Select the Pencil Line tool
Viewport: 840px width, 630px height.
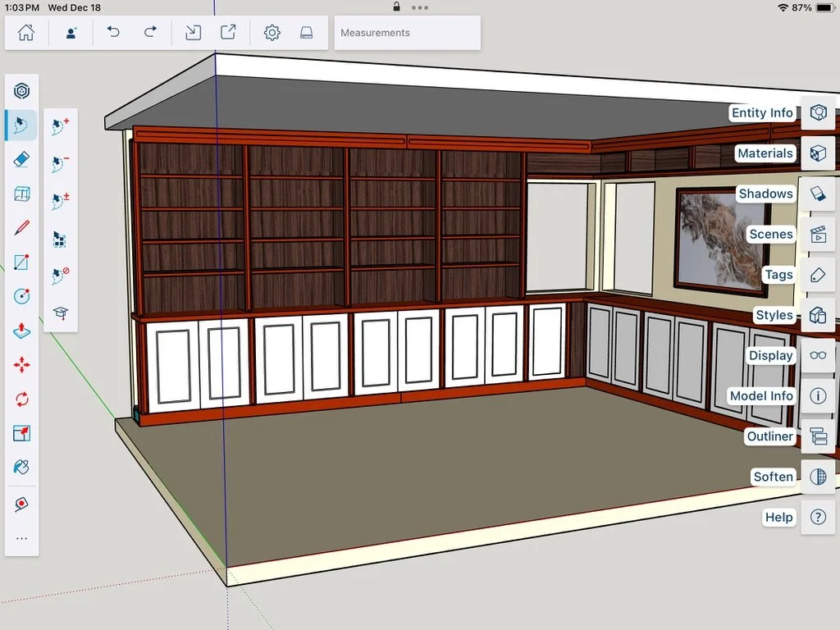21,228
